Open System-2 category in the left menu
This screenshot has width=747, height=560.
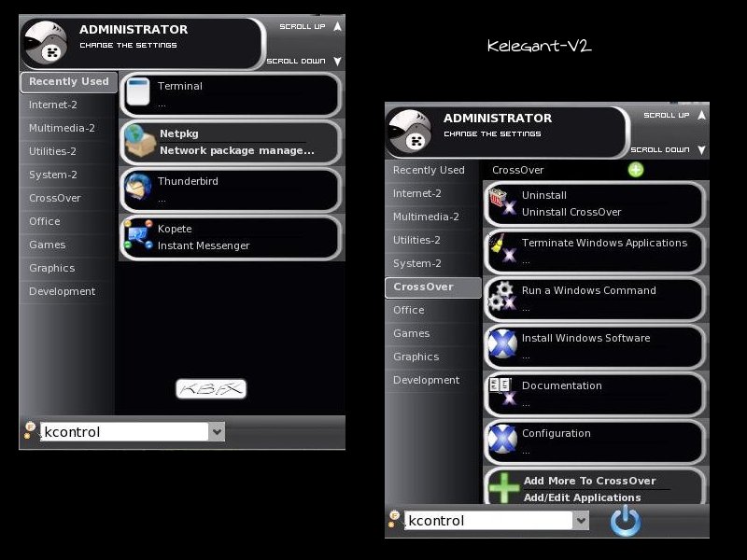tap(67, 175)
